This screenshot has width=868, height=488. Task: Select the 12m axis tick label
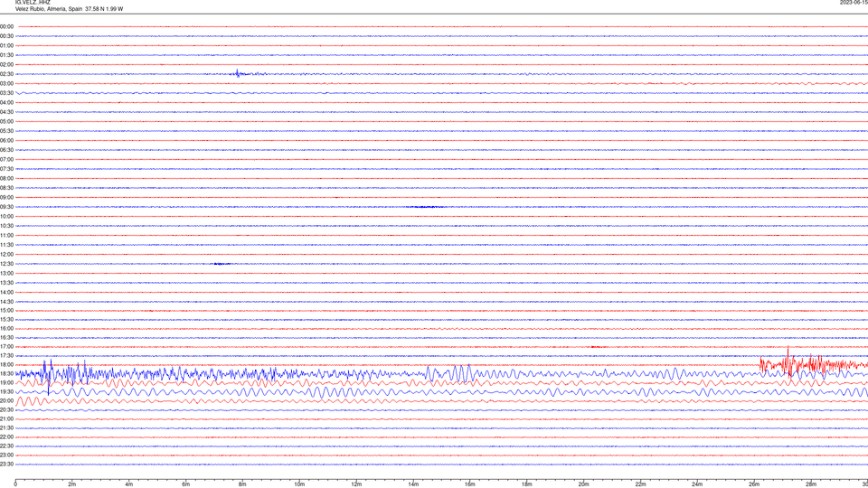tap(356, 484)
